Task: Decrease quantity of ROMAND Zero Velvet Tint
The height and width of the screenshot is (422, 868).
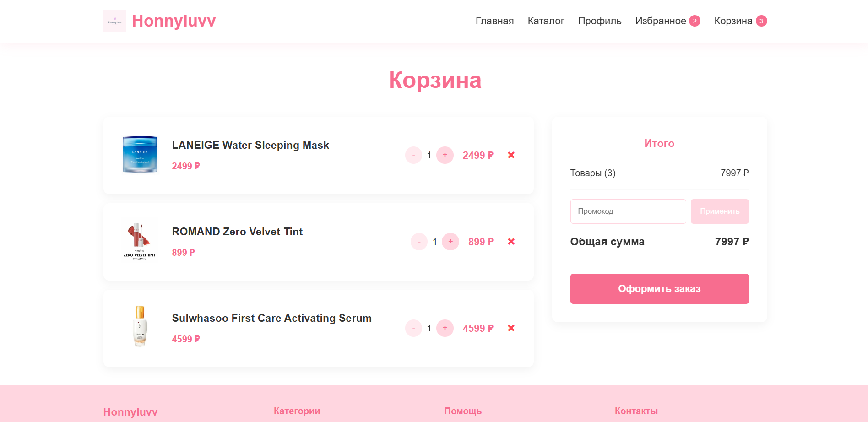Action: point(419,242)
